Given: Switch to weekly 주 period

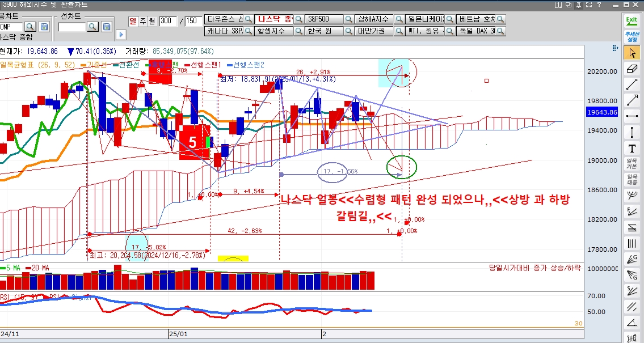Looking at the screenshot, I should pyautogui.click(x=142, y=22).
